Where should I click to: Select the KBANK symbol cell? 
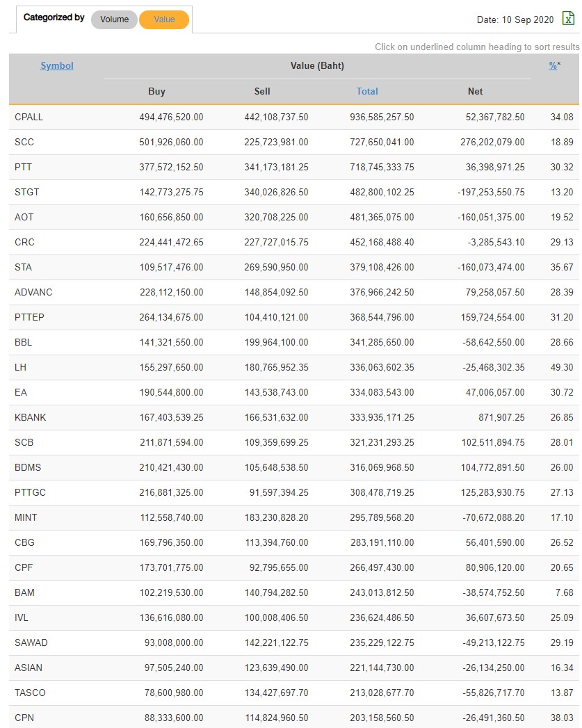click(31, 417)
